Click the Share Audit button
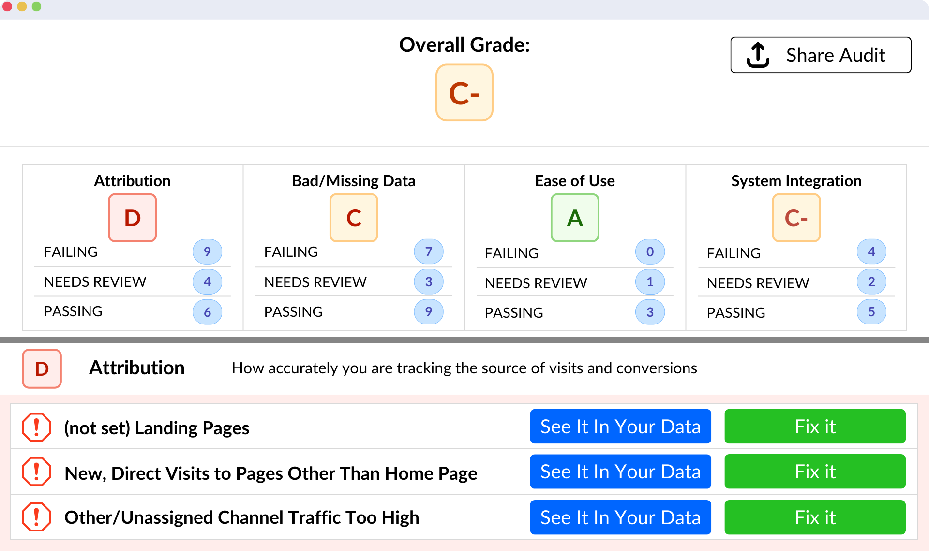Viewport: 929px width, 560px height. (x=820, y=55)
